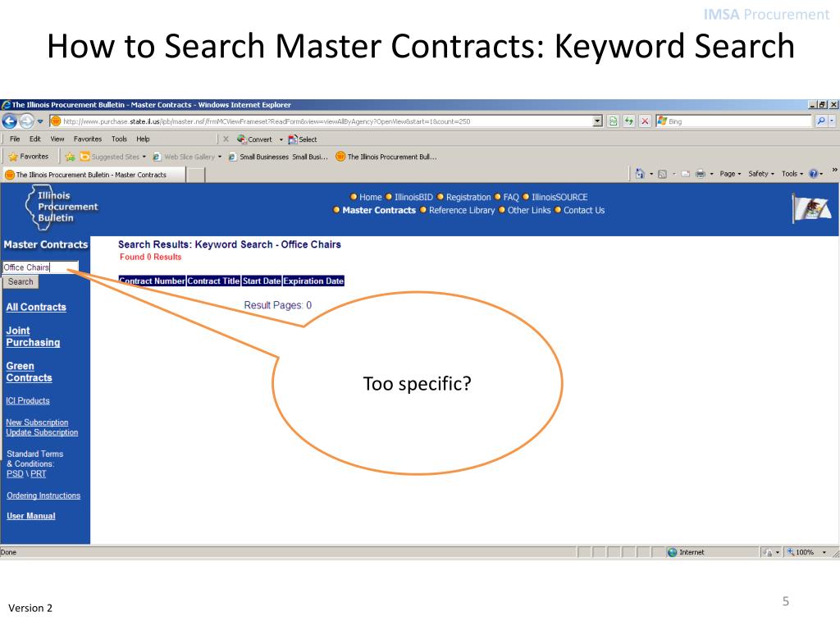Open the Safety command menu
840x630 pixels.
[761, 174]
